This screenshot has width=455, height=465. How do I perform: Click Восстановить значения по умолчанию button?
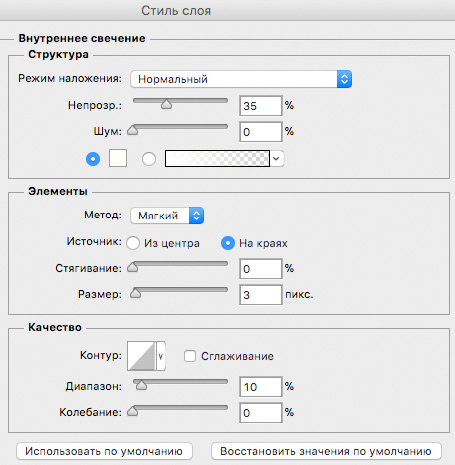[326, 451]
